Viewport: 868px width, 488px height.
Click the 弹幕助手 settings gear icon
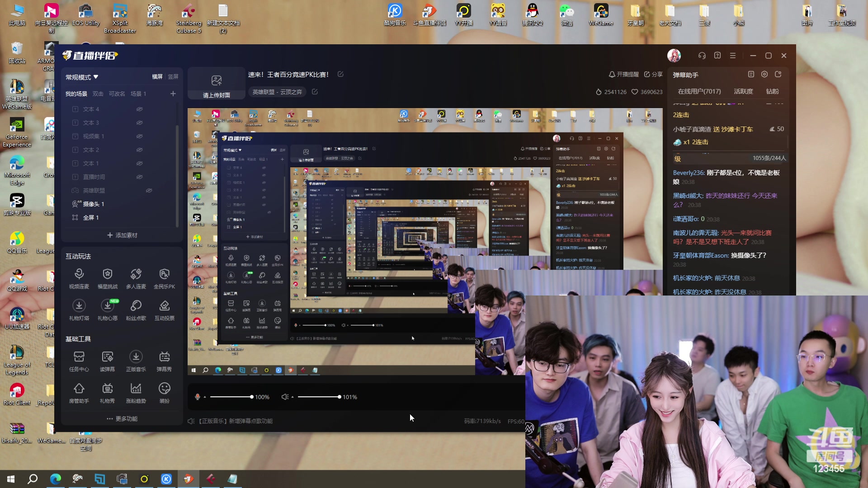(764, 75)
